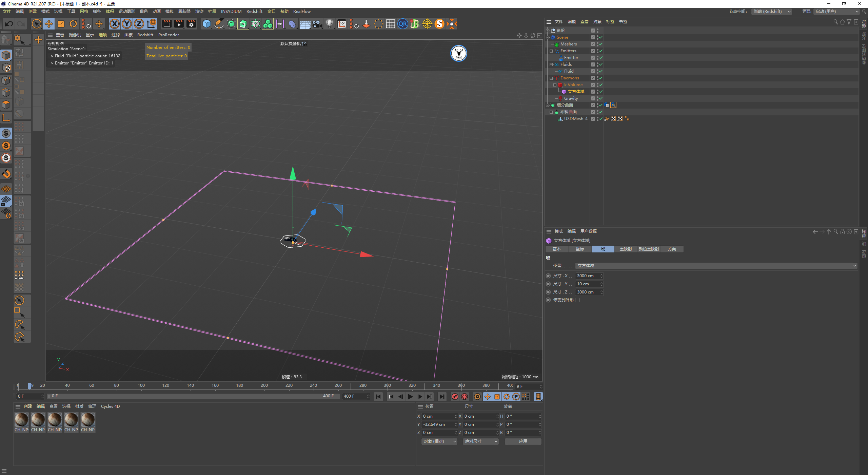This screenshot has width=868, height=475.
Task: Collapse the Daemons tree node
Action: click(551, 78)
